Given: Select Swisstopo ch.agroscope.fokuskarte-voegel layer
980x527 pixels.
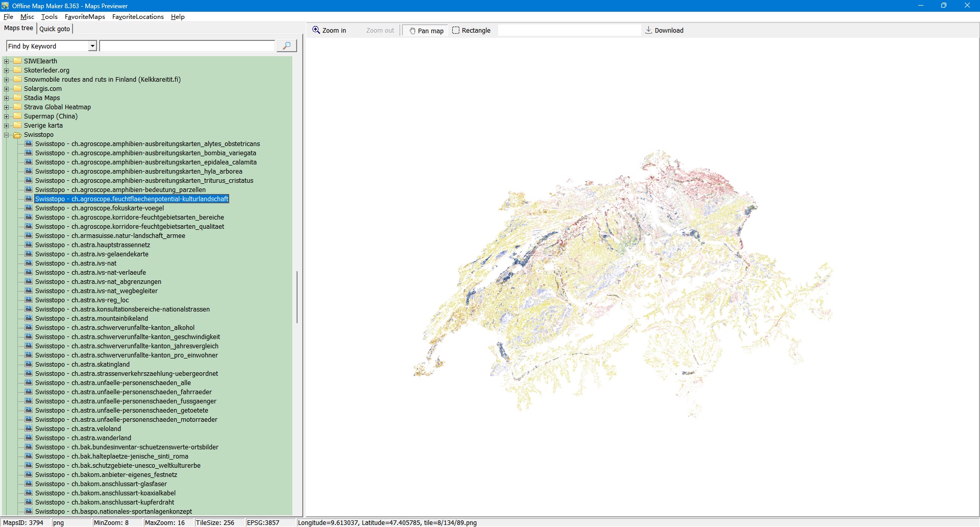Looking at the screenshot, I should click(100, 208).
